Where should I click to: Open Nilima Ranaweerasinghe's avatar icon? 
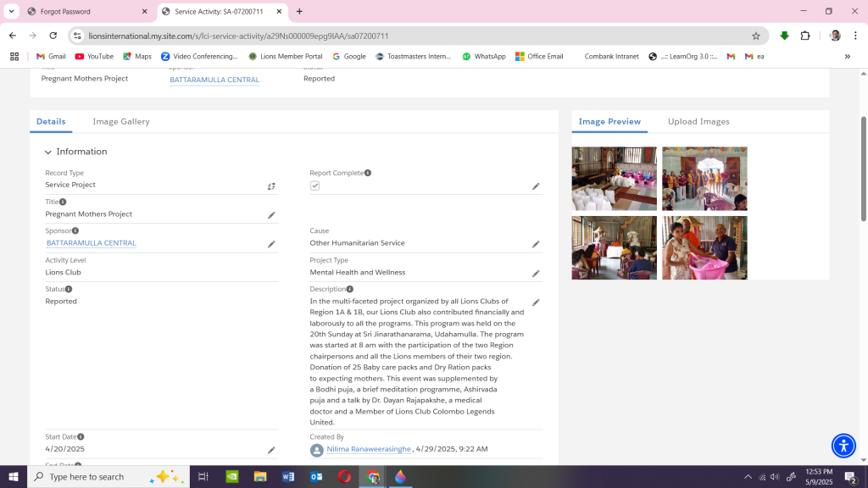click(x=317, y=451)
